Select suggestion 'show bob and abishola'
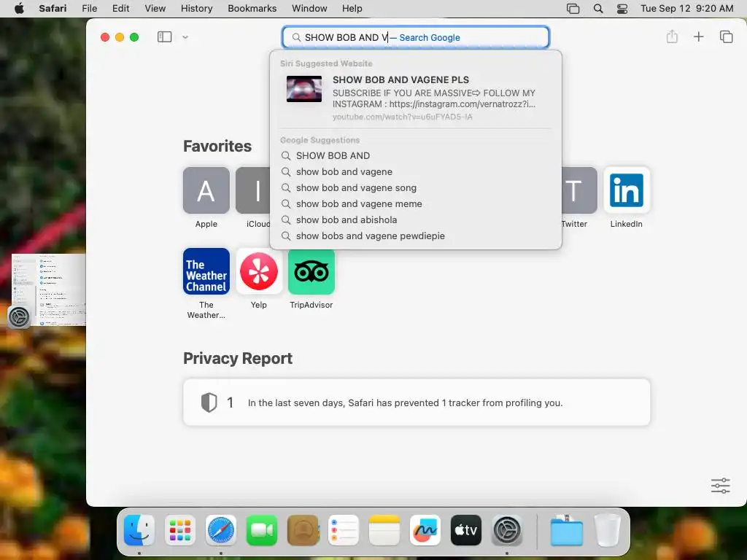Screen dimensions: 747x560 (415, 220)
